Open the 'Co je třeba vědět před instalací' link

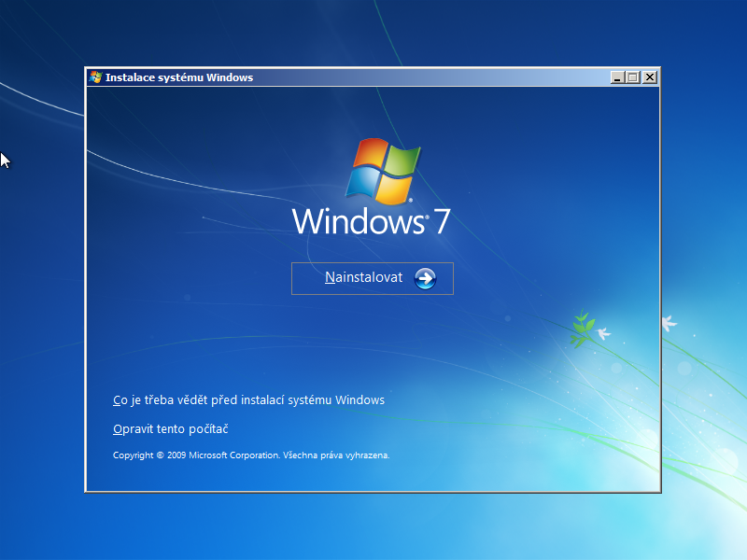(x=247, y=399)
